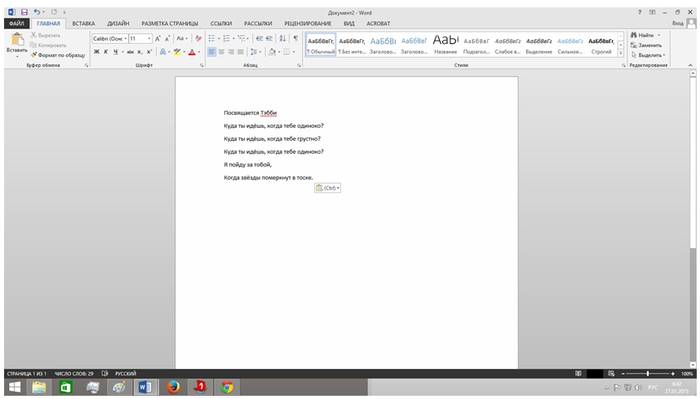The image size is (700, 399).
Task: Open Paragraph (Абзац) dialog launcher
Action: (x=299, y=65)
